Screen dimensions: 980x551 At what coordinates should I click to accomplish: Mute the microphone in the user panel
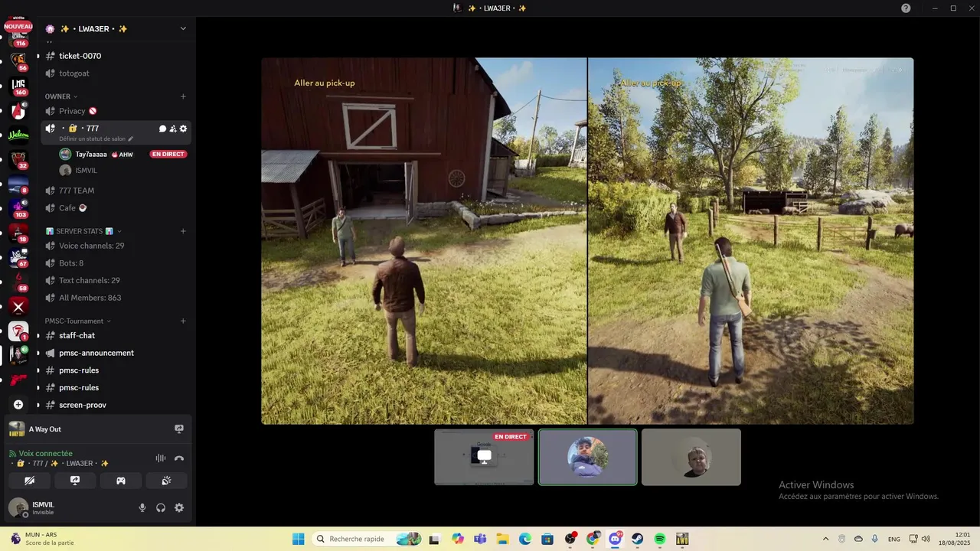[x=142, y=507]
